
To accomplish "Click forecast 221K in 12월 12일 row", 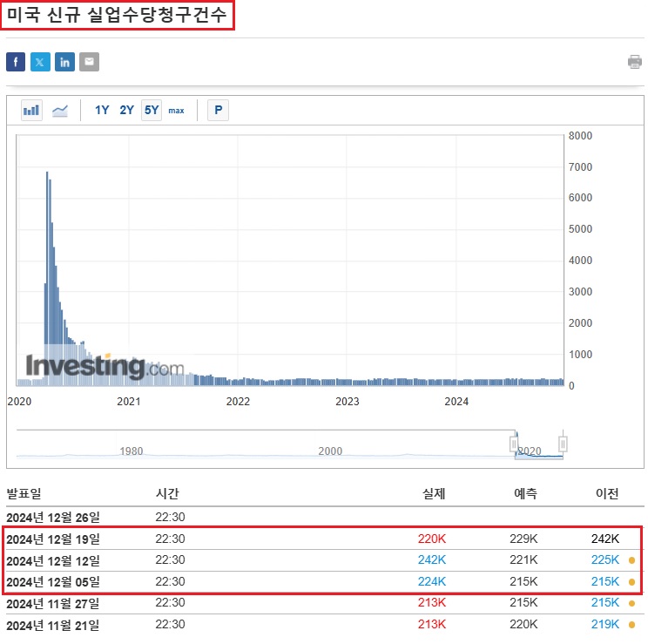I will pyautogui.click(x=523, y=560).
